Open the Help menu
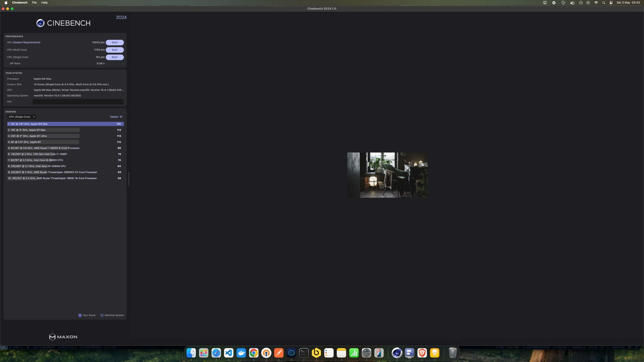This screenshot has height=362, width=644. [x=44, y=3]
